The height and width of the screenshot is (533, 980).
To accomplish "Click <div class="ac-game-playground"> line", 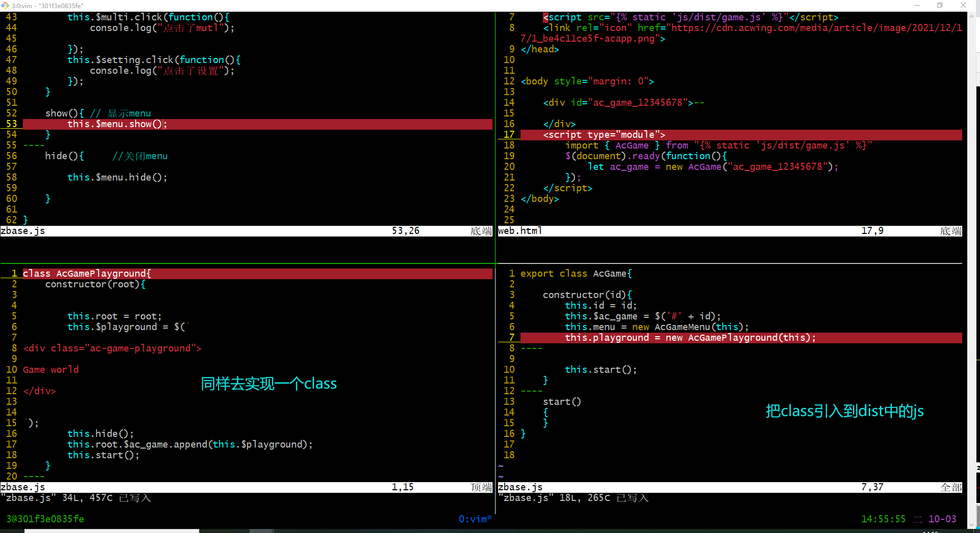I will (112, 348).
